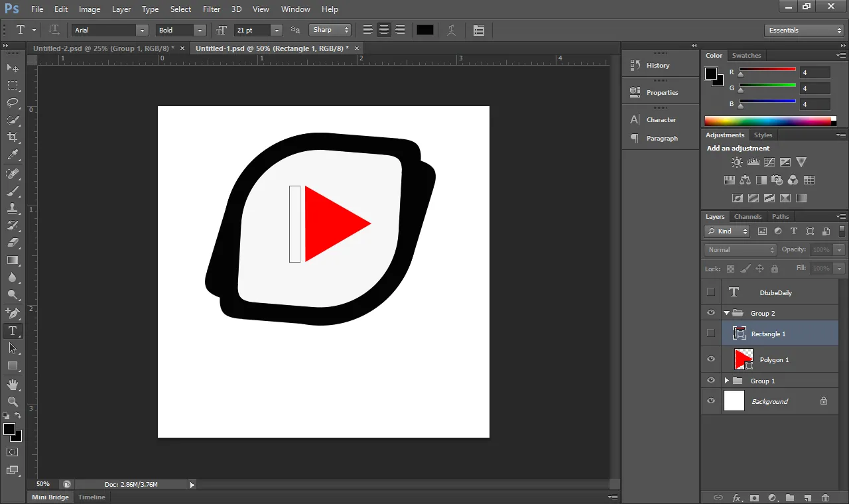Select the Eyedropper tool
The height and width of the screenshot is (504, 849).
(x=13, y=155)
